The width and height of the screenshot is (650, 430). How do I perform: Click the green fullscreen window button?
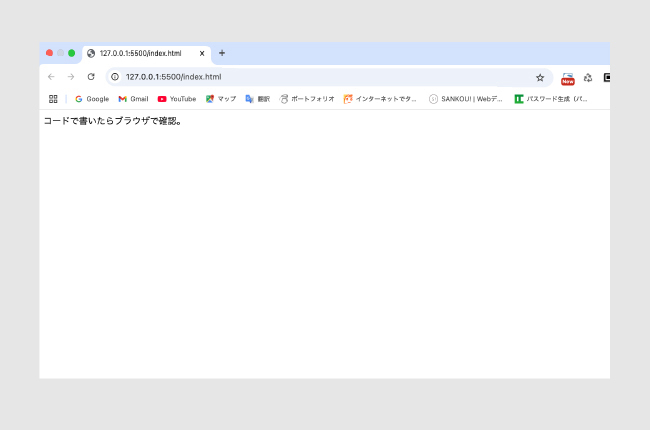pos(71,53)
